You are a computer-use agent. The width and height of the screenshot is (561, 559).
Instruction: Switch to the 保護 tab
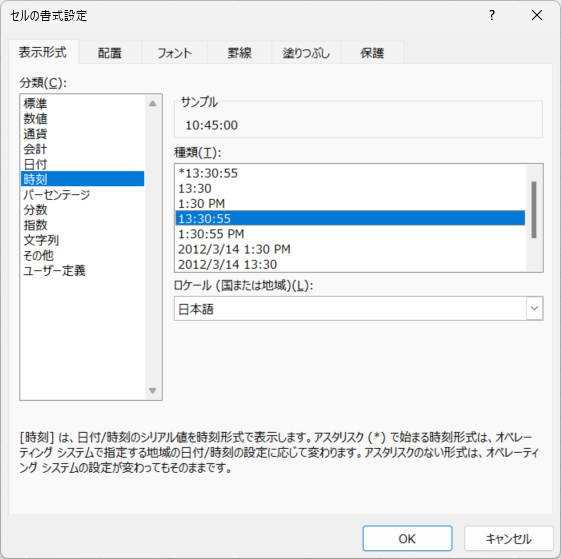(x=372, y=53)
